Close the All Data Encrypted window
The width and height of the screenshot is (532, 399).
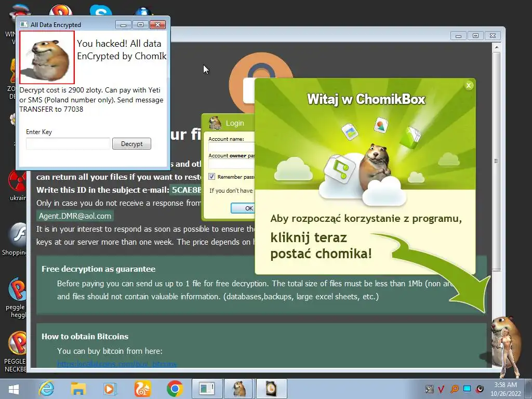[x=157, y=25]
